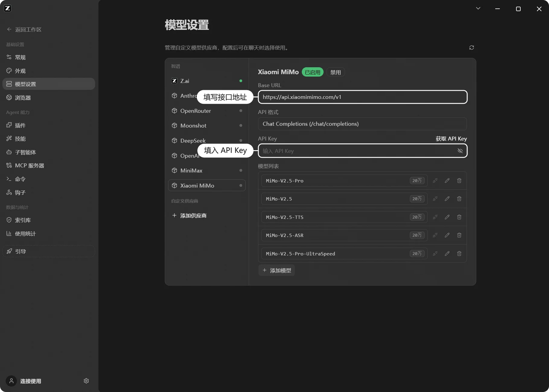The height and width of the screenshot is (392, 549).
Task: Test connection for MiMo-V2.5-Pro-UltraSpeed model
Action: 435,254
